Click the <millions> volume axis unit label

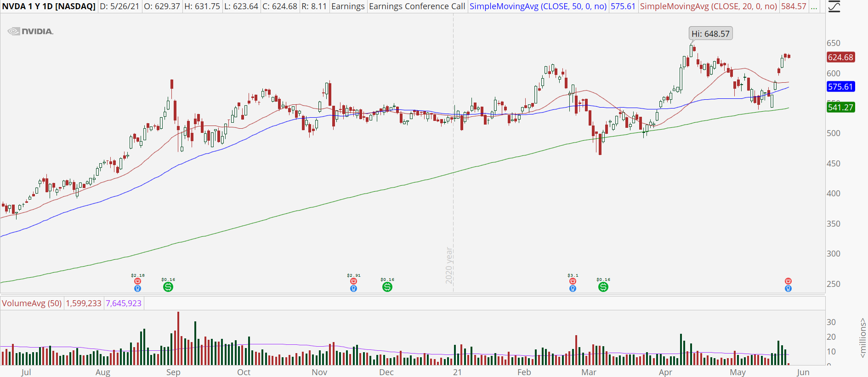[862, 337]
